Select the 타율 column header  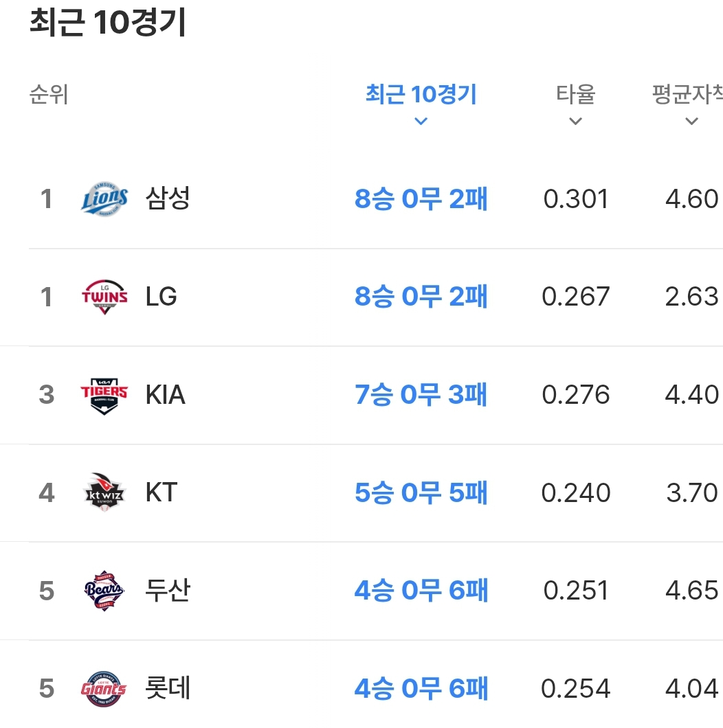tap(576, 95)
